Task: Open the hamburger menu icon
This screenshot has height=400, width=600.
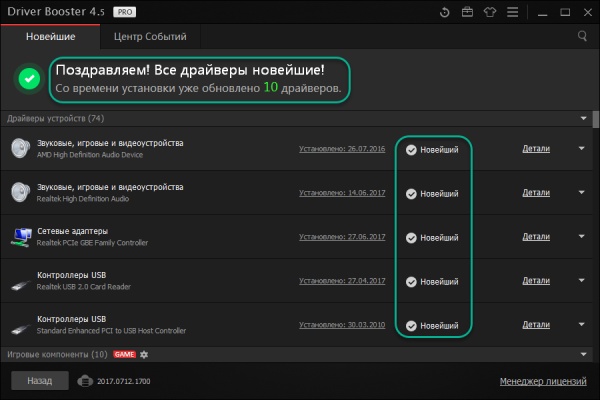Action: point(512,12)
